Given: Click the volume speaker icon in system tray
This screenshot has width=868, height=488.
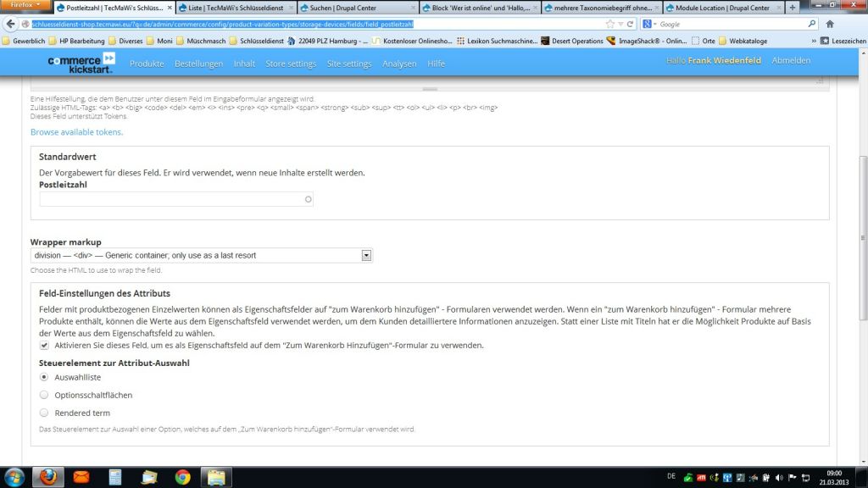Looking at the screenshot, I should click(x=778, y=477).
